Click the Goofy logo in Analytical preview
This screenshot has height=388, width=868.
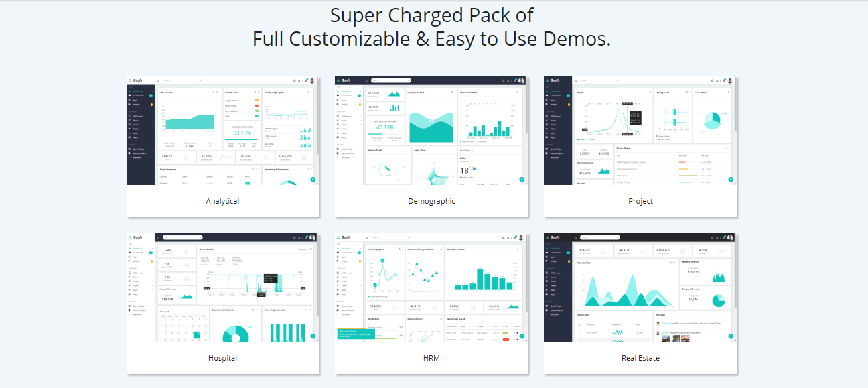coord(138,80)
